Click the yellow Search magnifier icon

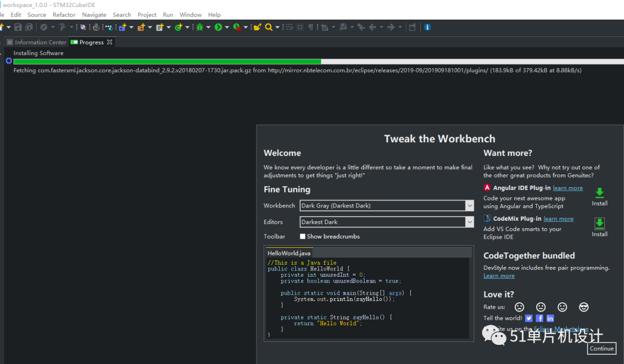(269, 27)
